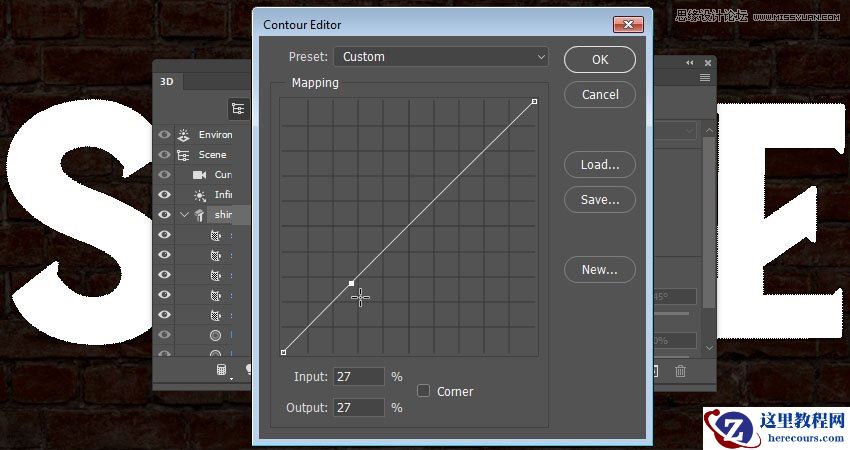Close the Contour Editor dialog with red X
Screen dimensions: 850x450
tap(628, 24)
